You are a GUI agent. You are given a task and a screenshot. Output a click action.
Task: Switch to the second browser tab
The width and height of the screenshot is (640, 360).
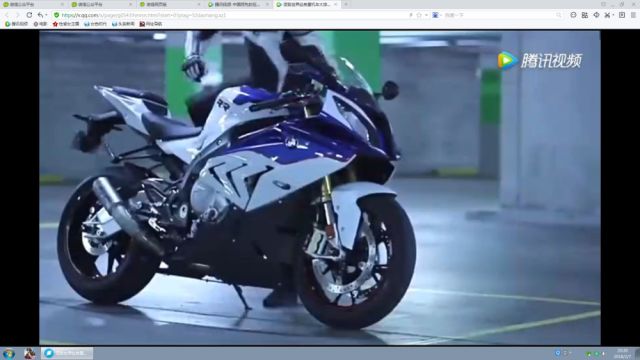pyautogui.click(x=102, y=4)
